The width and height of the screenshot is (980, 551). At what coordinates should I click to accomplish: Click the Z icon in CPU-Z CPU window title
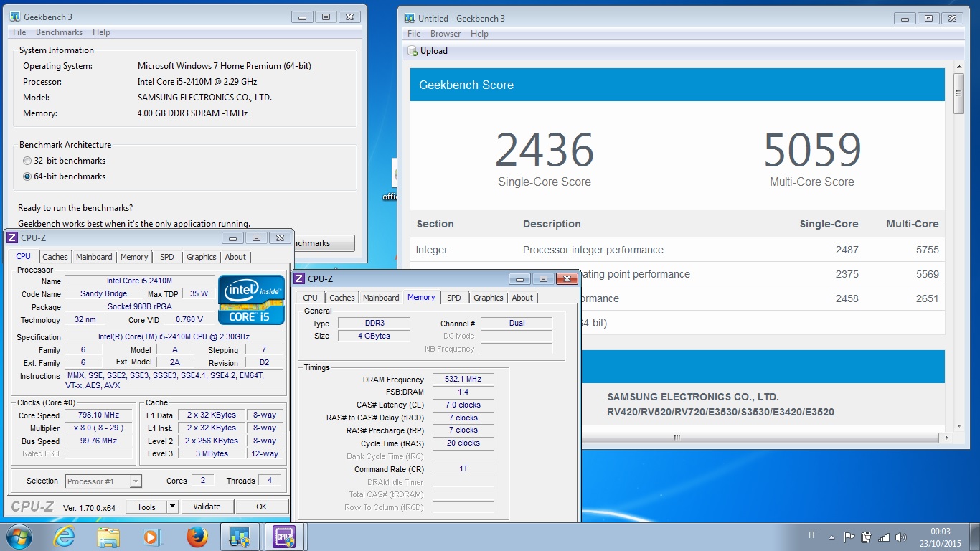(x=13, y=237)
